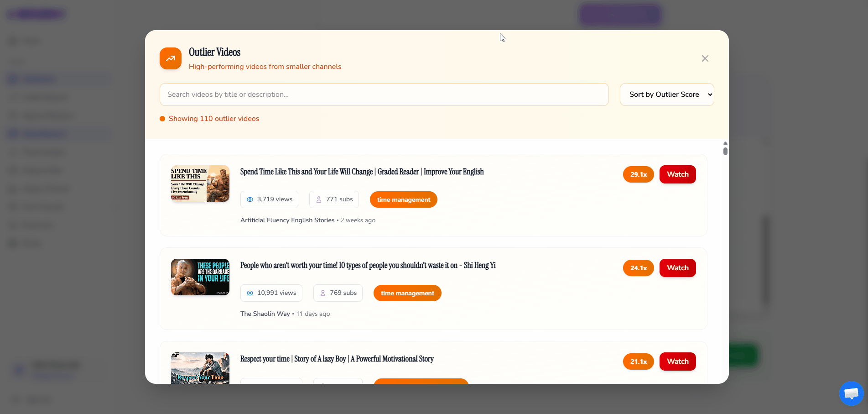Image resolution: width=868 pixels, height=414 pixels.
Task: Click the 29.1x outlier score badge
Action: [x=638, y=174]
